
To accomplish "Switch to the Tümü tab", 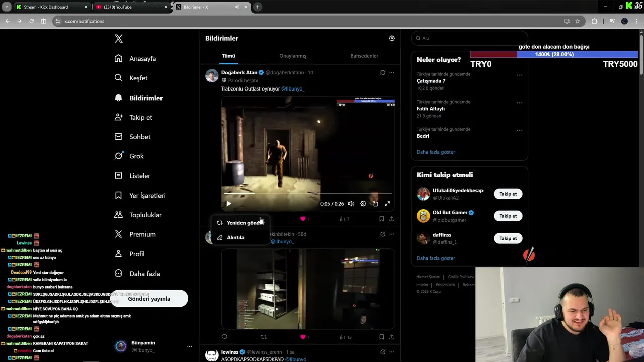I will [228, 56].
